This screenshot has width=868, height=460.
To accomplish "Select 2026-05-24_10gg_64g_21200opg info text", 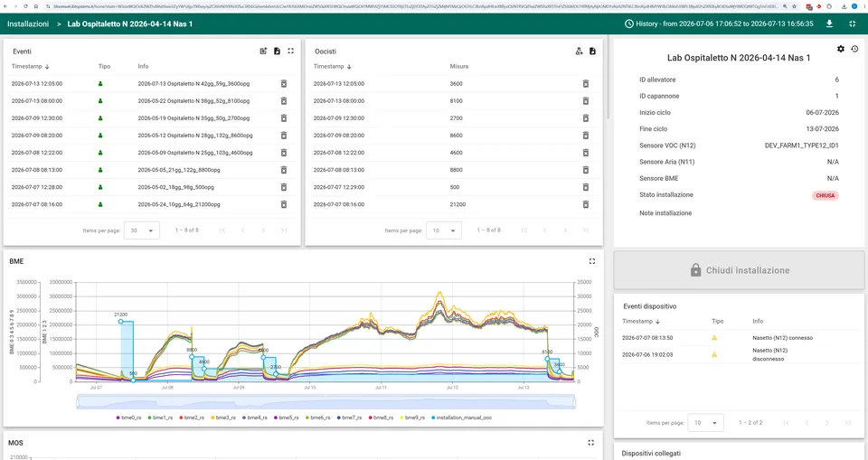I will pos(179,204).
